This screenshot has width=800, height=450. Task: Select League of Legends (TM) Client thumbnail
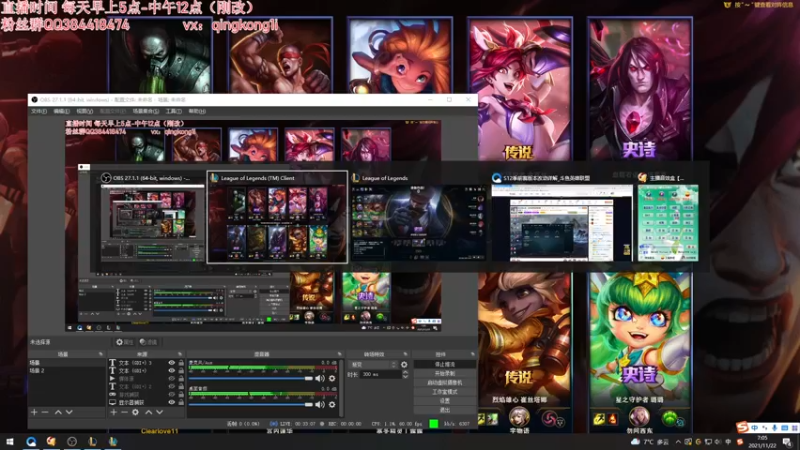[x=277, y=217]
